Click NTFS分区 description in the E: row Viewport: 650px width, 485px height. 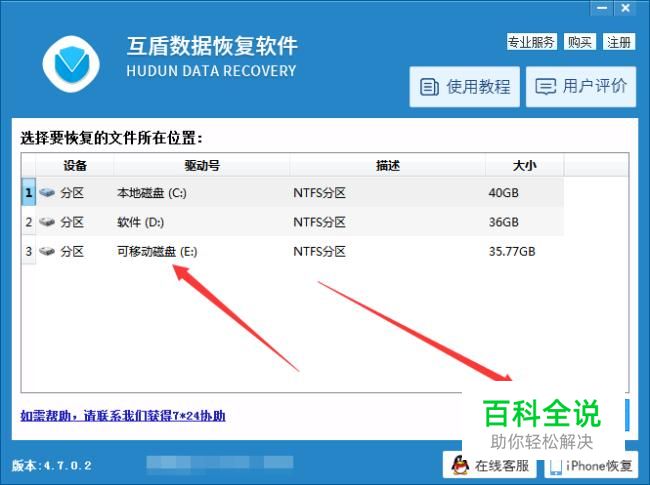coord(319,252)
